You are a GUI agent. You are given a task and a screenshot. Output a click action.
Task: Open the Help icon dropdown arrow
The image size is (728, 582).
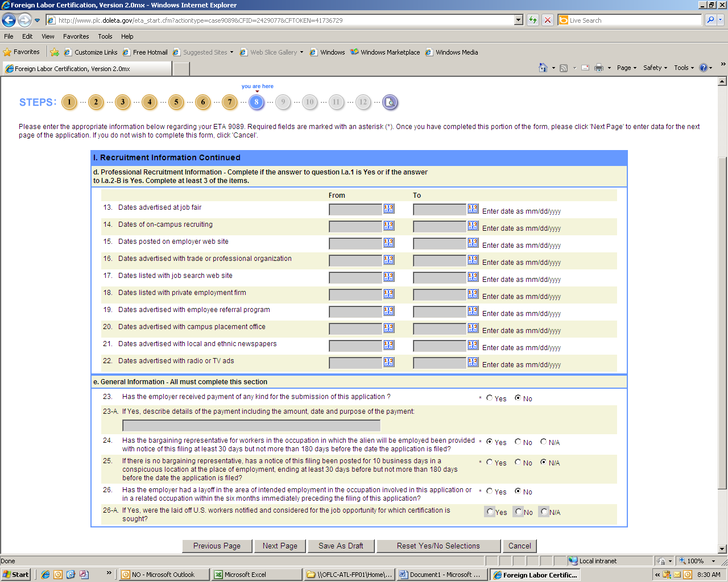coord(711,68)
